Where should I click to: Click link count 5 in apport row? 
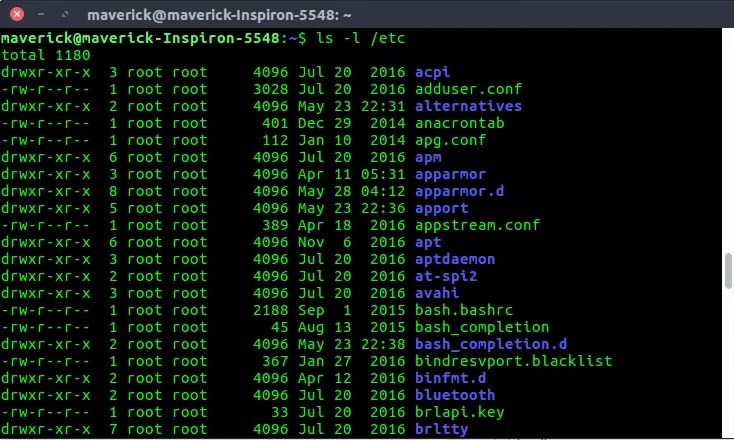(x=113, y=208)
